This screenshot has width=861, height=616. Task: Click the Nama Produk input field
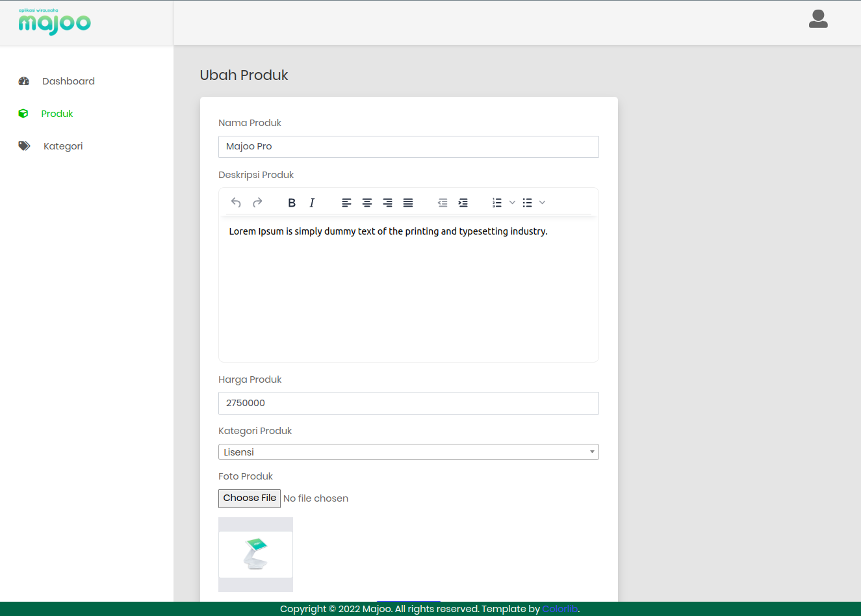[x=409, y=147]
